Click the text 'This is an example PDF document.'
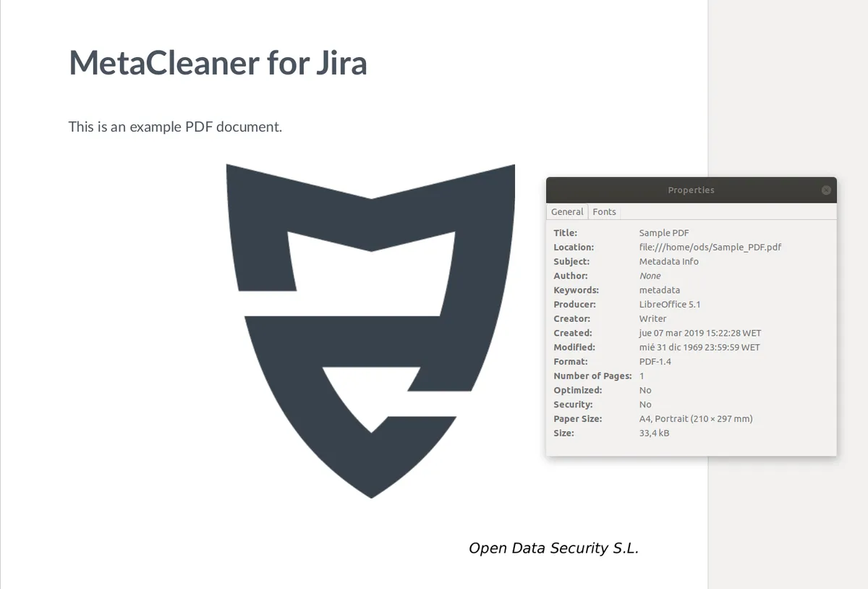 click(x=175, y=127)
